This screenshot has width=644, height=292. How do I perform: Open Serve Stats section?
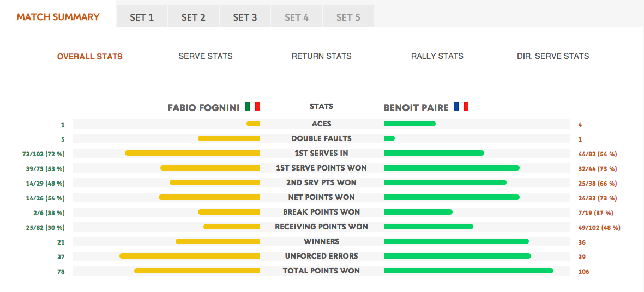(206, 56)
